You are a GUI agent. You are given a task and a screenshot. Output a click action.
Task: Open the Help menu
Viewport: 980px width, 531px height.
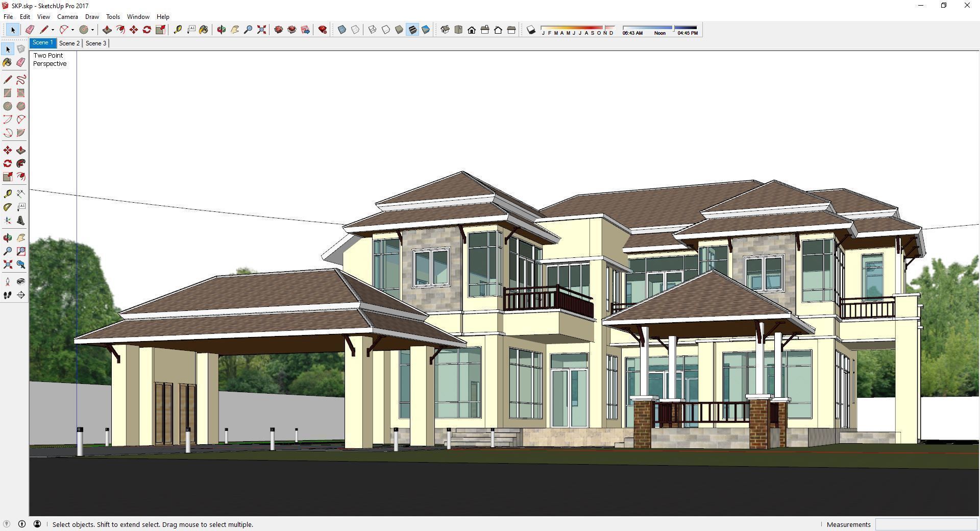pos(163,17)
